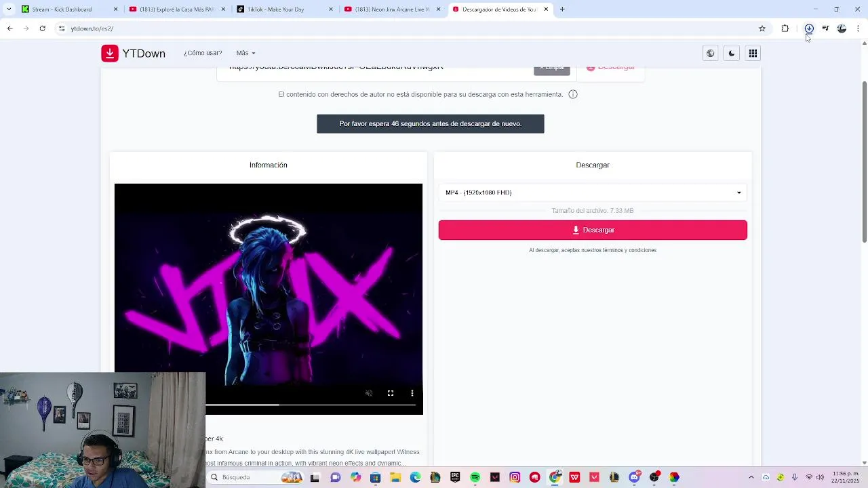Open the tab search dropdown arrow
868x488 pixels.
coord(8,9)
